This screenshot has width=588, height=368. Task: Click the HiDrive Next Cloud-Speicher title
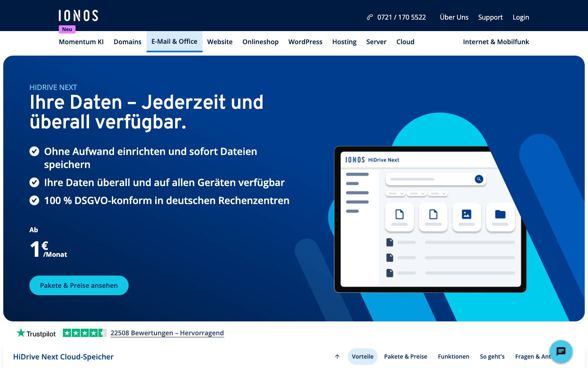[x=63, y=357]
